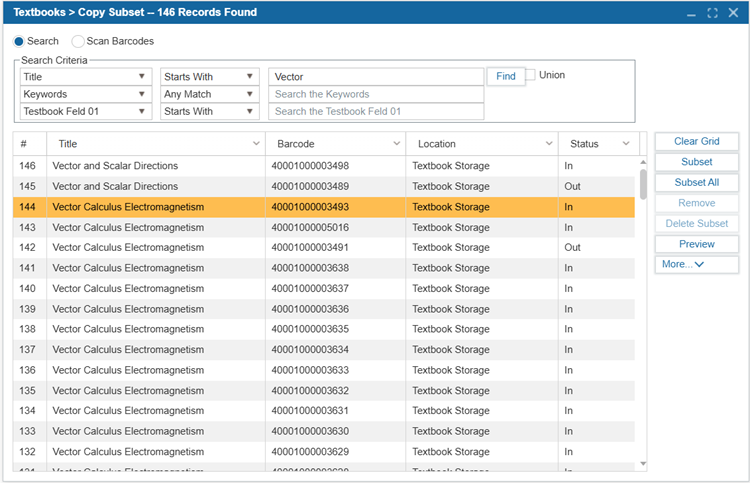Screen dimensions: 750x483
Task: Expand the More... menu button
Action: (x=696, y=264)
